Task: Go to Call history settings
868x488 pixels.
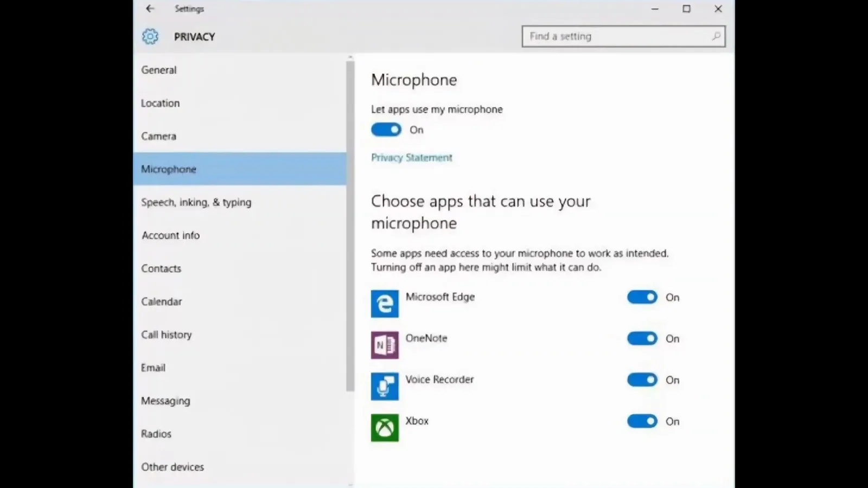Action: pos(240,335)
